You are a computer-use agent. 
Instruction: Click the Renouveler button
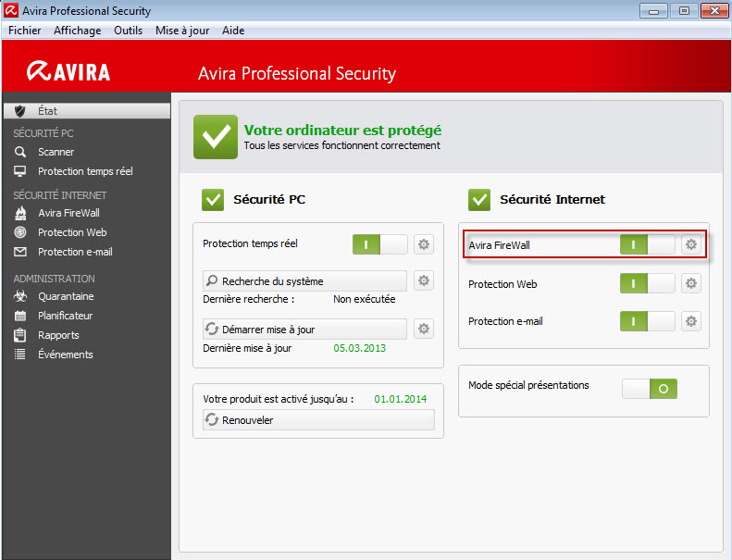(x=319, y=420)
